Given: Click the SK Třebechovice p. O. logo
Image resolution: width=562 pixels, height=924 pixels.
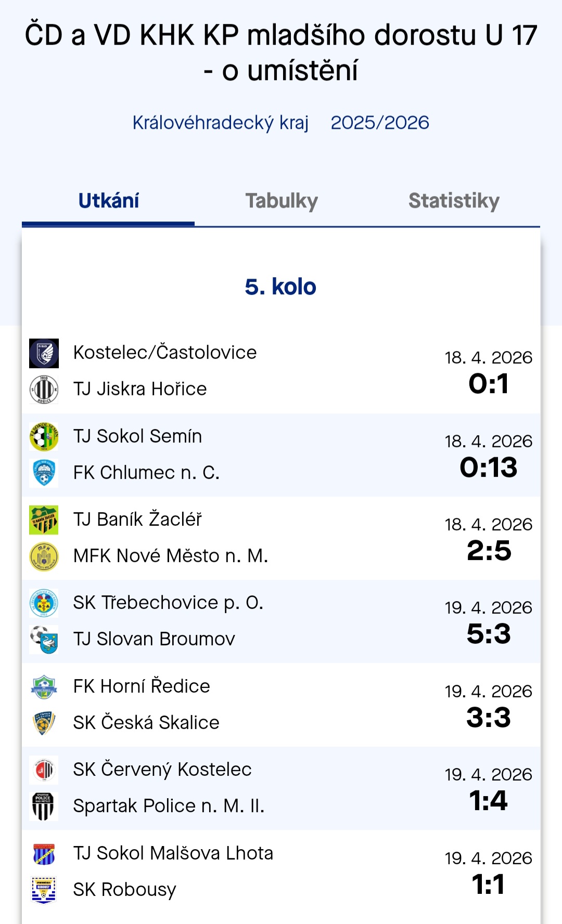Looking at the screenshot, I should [44, 603].
